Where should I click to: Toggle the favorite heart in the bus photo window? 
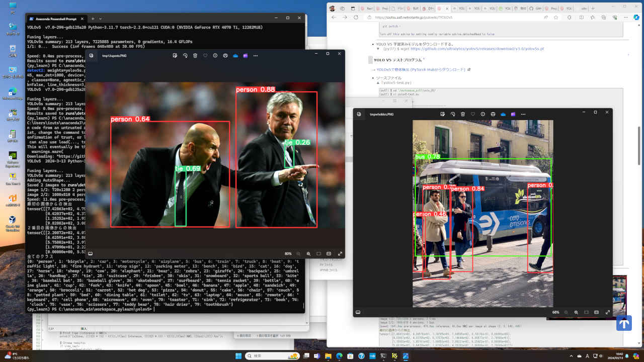click(472, 114)
